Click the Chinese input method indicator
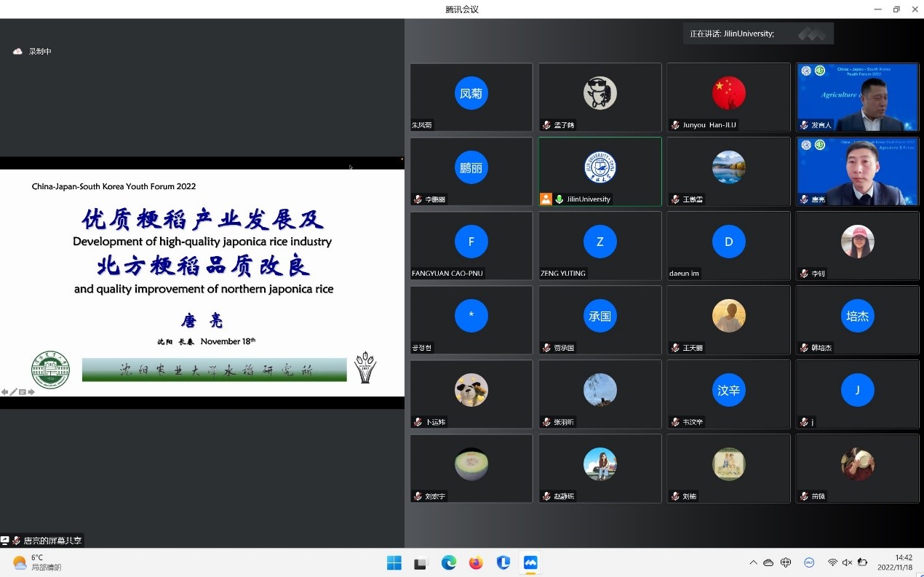 click(x=786, y=562)
